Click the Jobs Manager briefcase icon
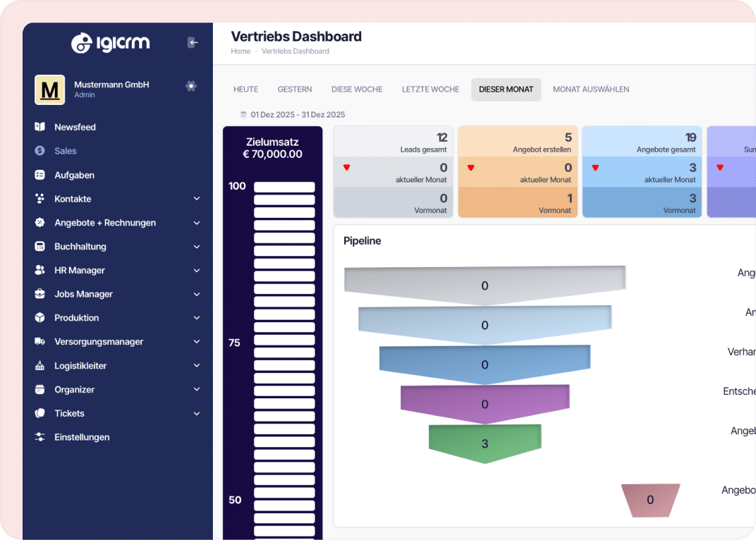The height and width of the screenshot is (540, 756). point(40,294)
